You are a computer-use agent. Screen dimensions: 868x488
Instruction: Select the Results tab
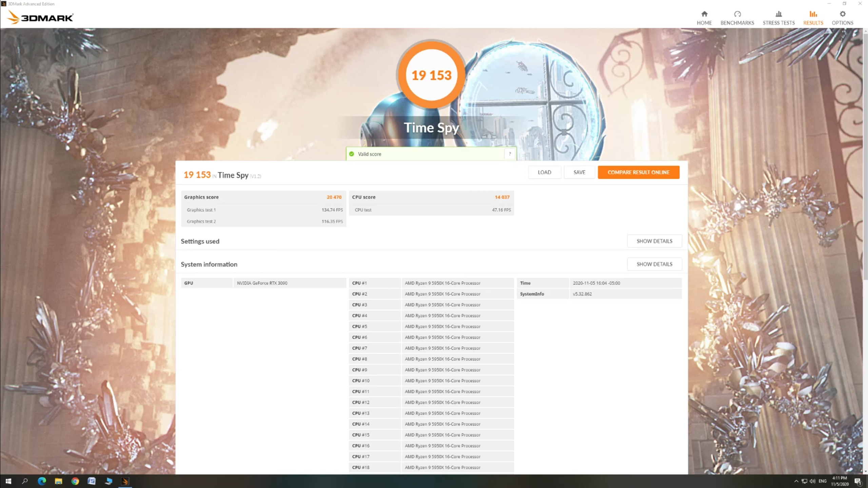point(813,18)
